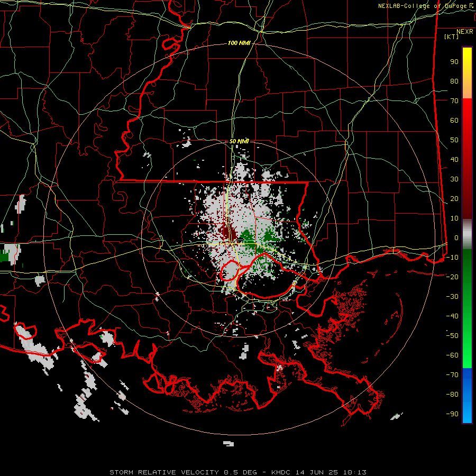476x476 pixels.
Task: Click the 'KHDC 14 JUN 25 10:13' timestamp
Action: 319,472
